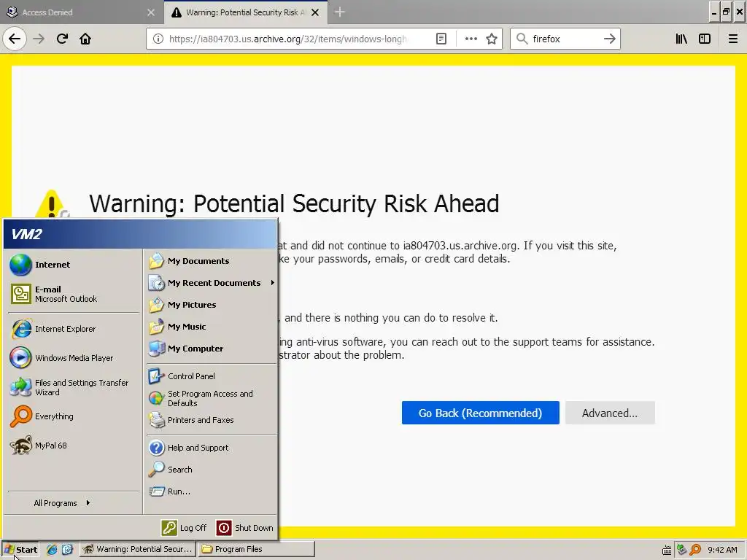Click the 9:42 AM system clock
The image size is (747, 560).
(x=722, y=550)
